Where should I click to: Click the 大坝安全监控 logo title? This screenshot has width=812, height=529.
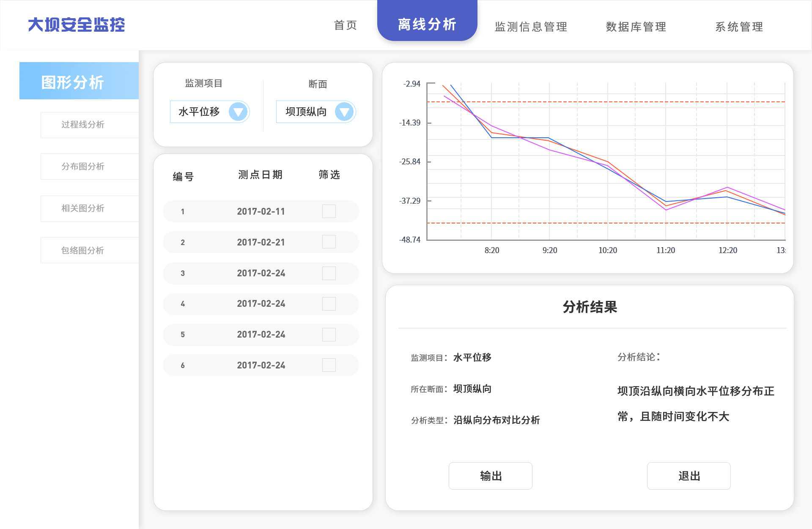(x=76, y=25)
